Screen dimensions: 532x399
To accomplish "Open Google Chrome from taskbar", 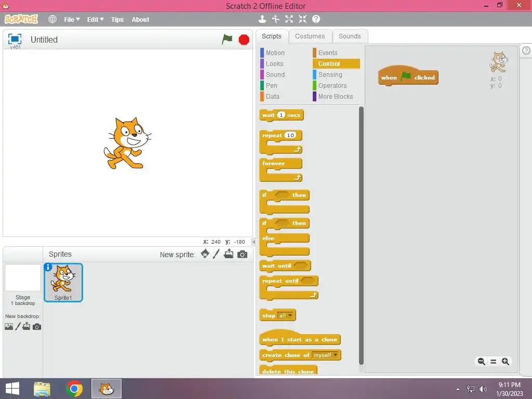I will (74, 389).
